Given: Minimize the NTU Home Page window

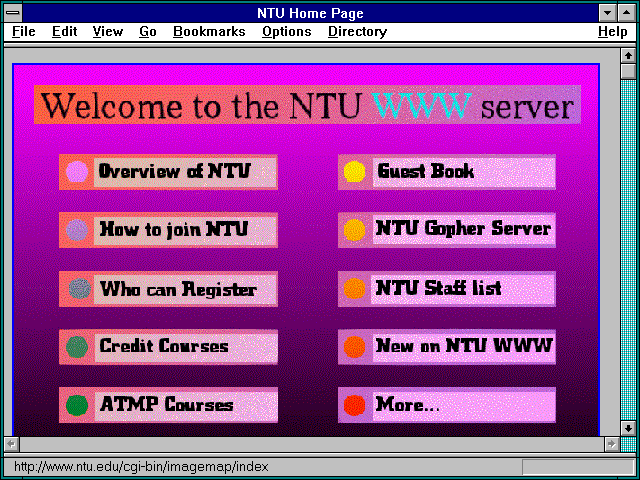Looking at the screenshot, I should point(608,13).
